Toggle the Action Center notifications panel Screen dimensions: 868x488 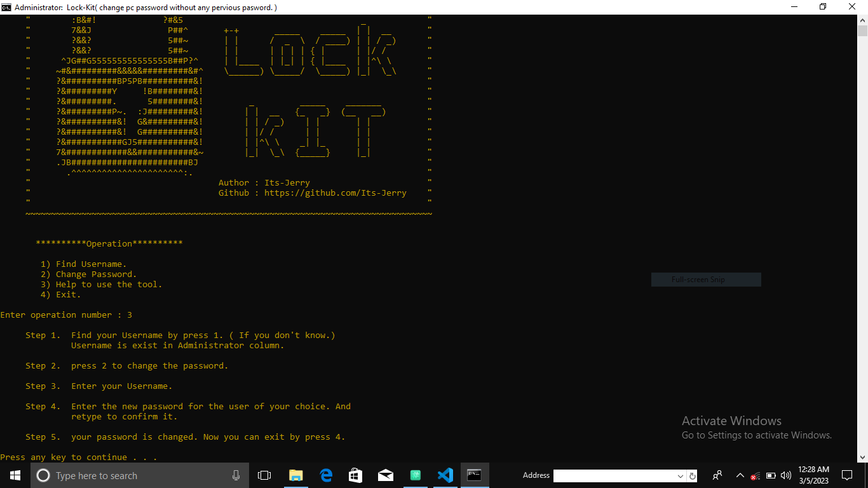click(846, 475)
